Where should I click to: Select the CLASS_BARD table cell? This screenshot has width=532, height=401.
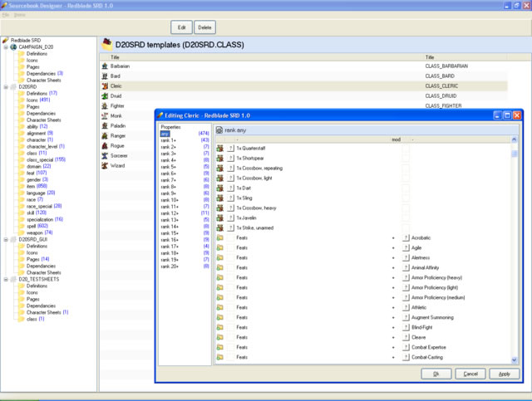pyautogui.click(x=440, y=76)
